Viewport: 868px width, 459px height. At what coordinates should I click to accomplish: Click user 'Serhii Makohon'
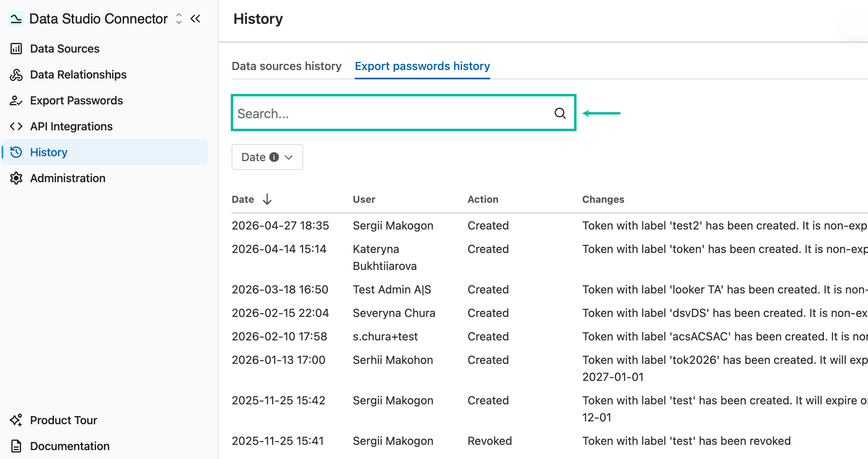pos(393,360)
